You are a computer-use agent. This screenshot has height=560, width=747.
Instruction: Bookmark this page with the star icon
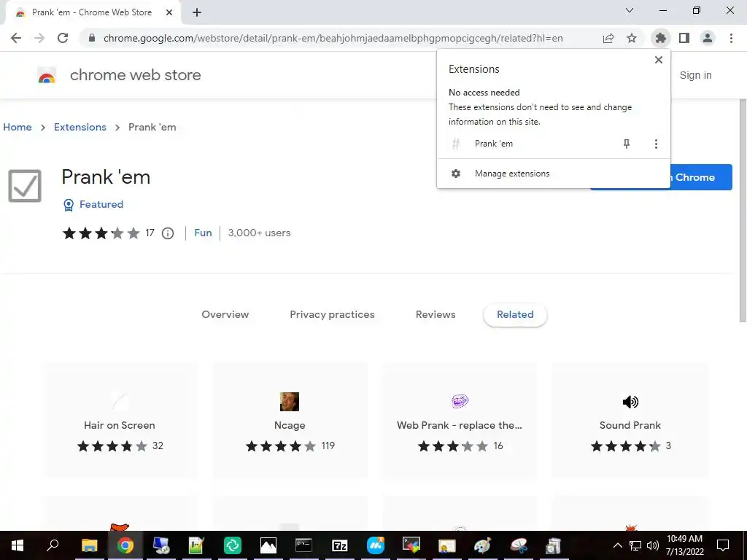[632, 38]
